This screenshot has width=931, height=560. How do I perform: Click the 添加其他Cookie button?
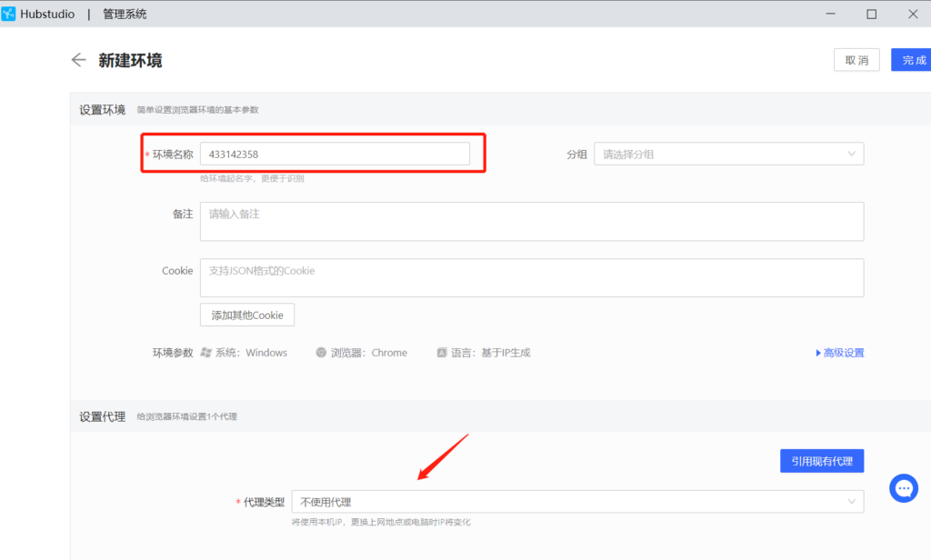pos(245,314)
